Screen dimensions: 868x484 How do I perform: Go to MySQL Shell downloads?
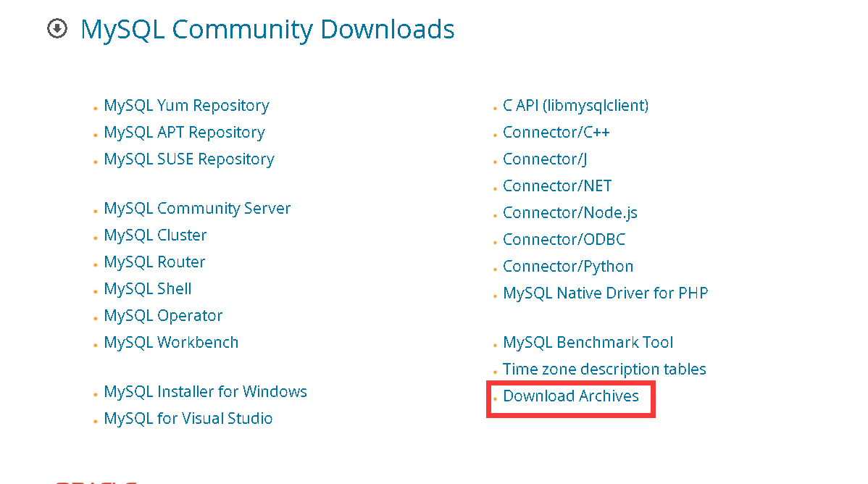pos(148,288)
